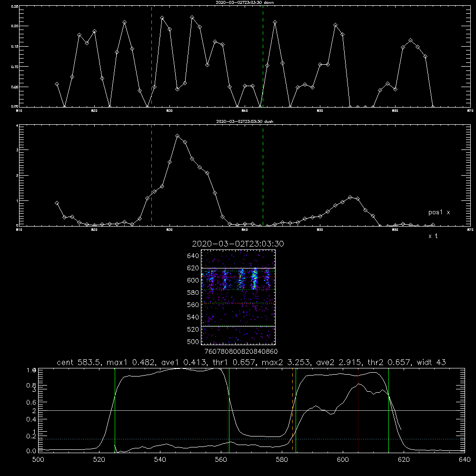Click the left green dashed line in dawn plot
Viewport: 476px width, 476px height.
[x=151, y=56]
